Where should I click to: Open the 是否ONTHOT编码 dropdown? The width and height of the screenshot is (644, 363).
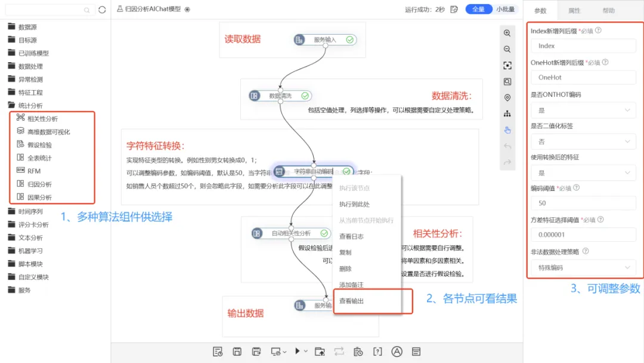583,110
